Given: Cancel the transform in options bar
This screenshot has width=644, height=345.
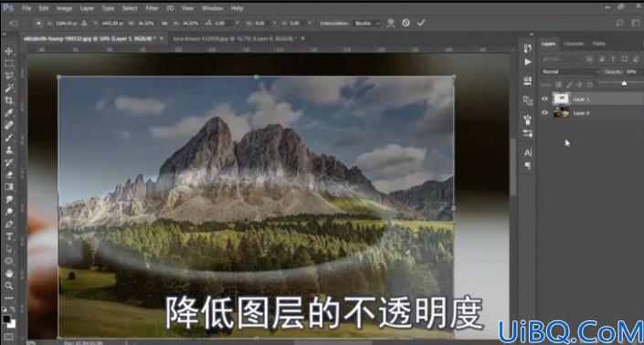Looking at the screenshot, I should tap(406, 23).
